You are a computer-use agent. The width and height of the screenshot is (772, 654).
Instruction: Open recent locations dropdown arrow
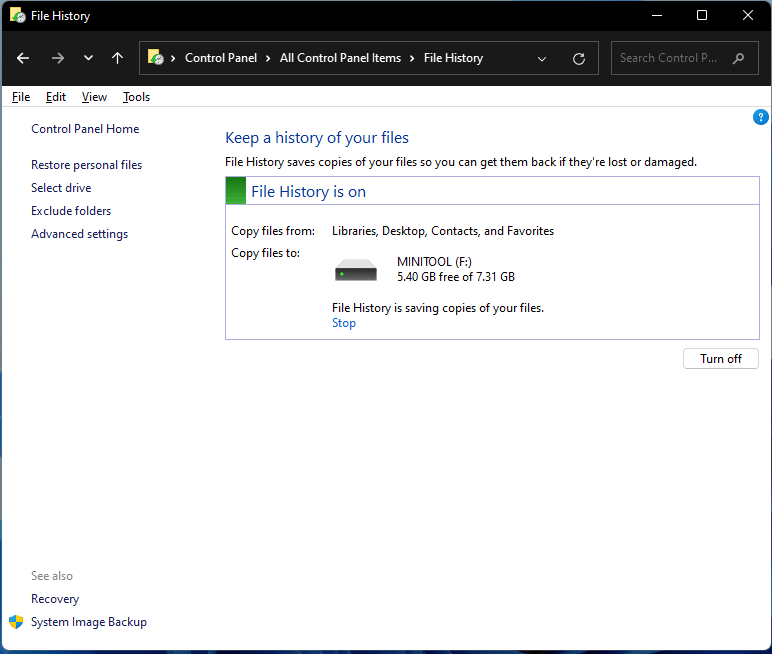(x=88, y=58)
